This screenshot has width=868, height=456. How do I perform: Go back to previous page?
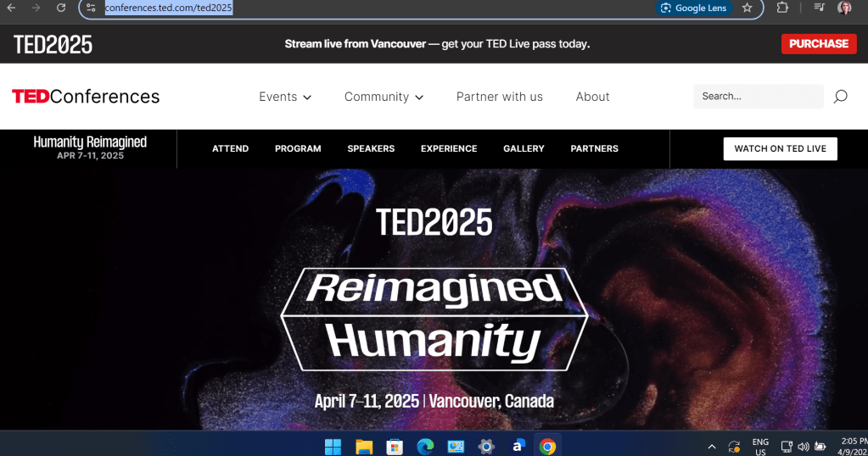click(x=11, y=8)
